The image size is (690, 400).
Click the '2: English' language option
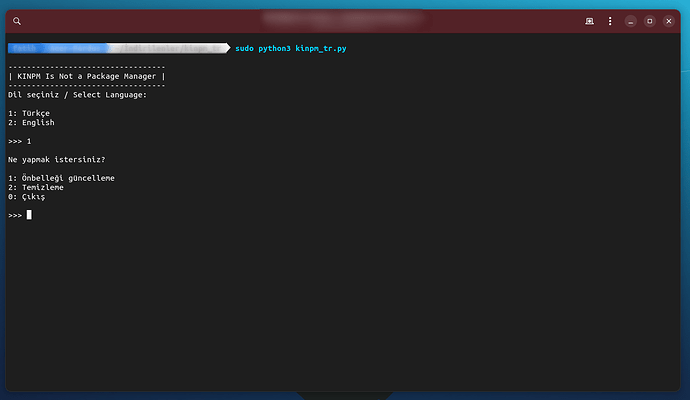click(x=31, y=122)
